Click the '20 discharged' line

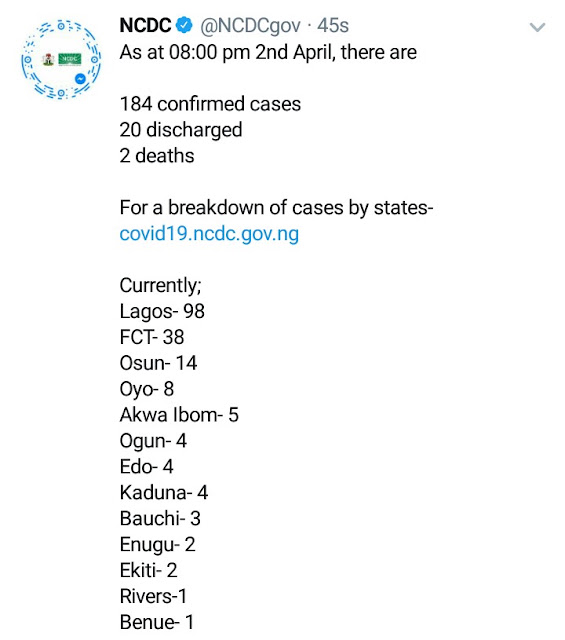click(x=181, y=130)
